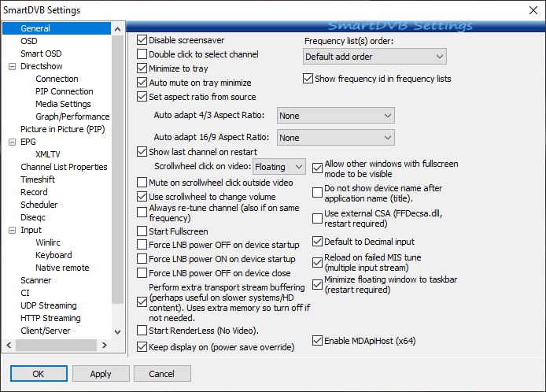
Task: Open Keyboard input settings
Action: pyautogui.click(x=53, y=255)
